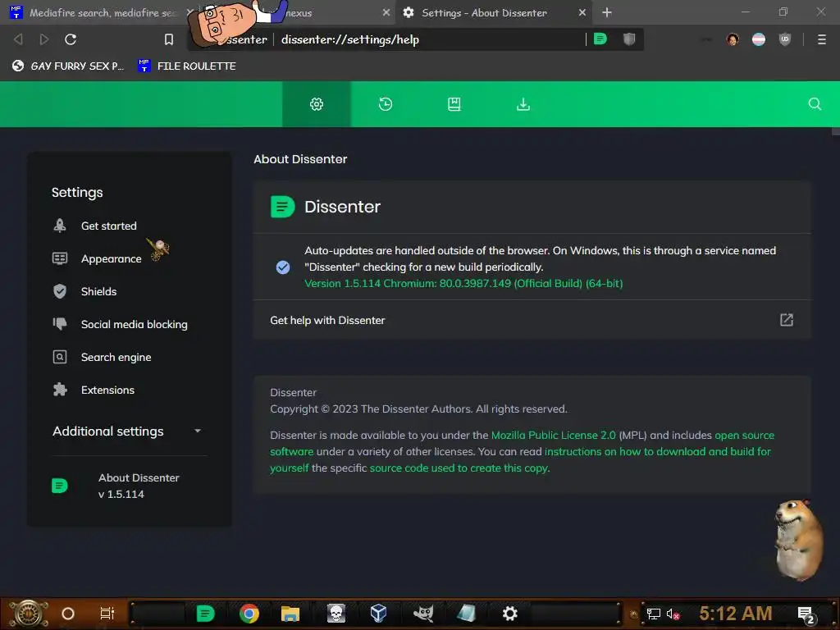Open Task View icon on taskbar
Viewport: 840px width, 630px height.
pyautogui.click(x=107, y=614)
